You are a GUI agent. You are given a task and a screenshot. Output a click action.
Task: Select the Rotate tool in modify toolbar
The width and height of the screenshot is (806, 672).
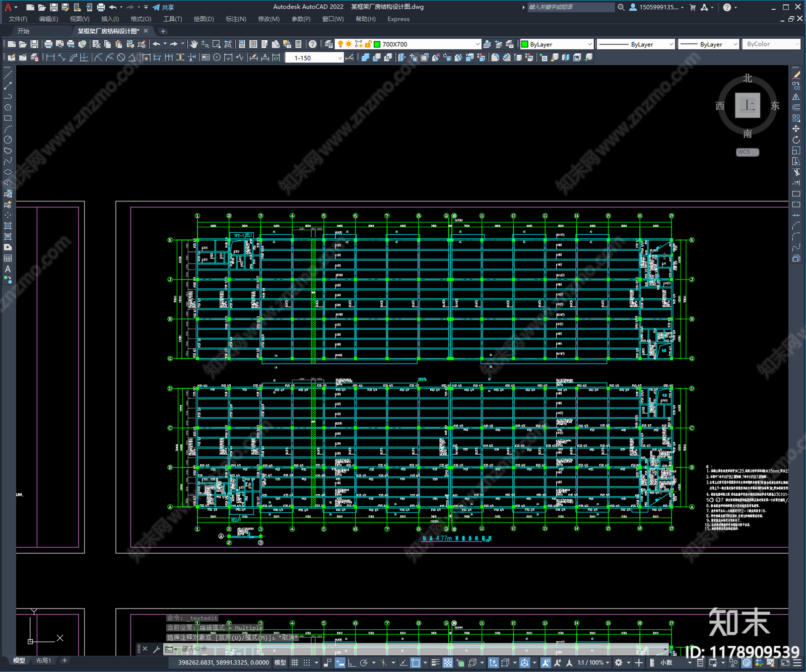coord(796,140)
